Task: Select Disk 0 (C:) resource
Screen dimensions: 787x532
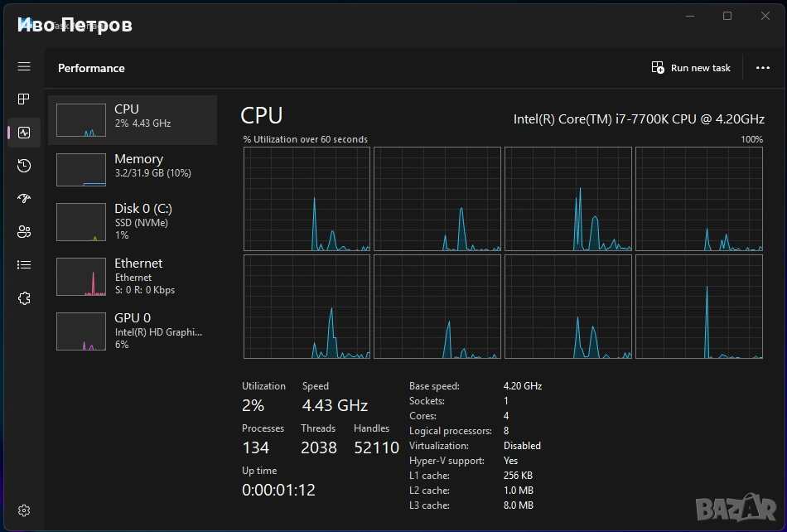Action: (x=133, y=221)
